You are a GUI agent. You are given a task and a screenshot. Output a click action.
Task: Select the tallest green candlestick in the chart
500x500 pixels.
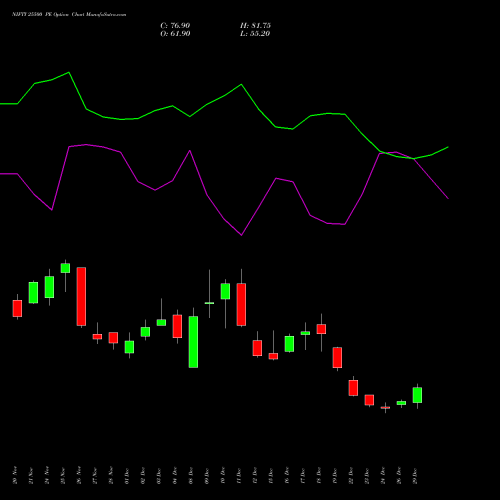[x=193, y=342]
